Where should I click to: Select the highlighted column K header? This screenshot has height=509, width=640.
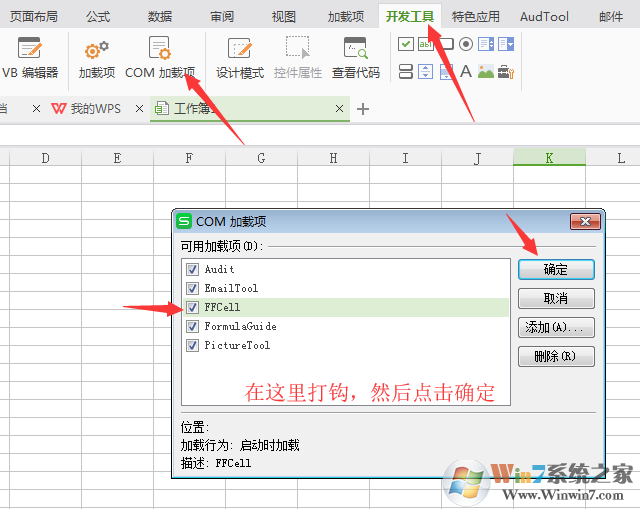pos(549,158)
